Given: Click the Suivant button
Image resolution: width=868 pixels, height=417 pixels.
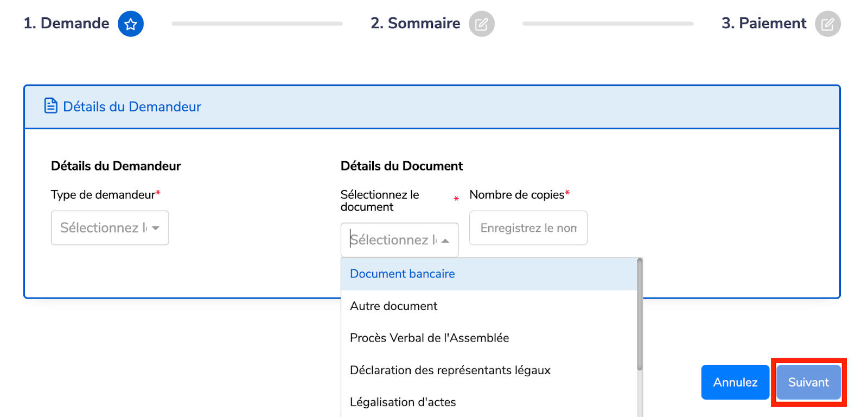Looking at the screenshot, I should 808,382.
